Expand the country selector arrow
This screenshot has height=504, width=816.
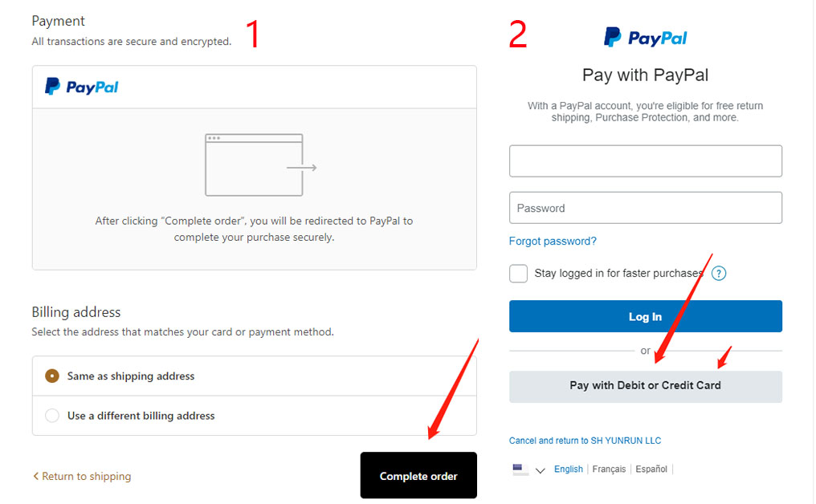click(541, 470)
